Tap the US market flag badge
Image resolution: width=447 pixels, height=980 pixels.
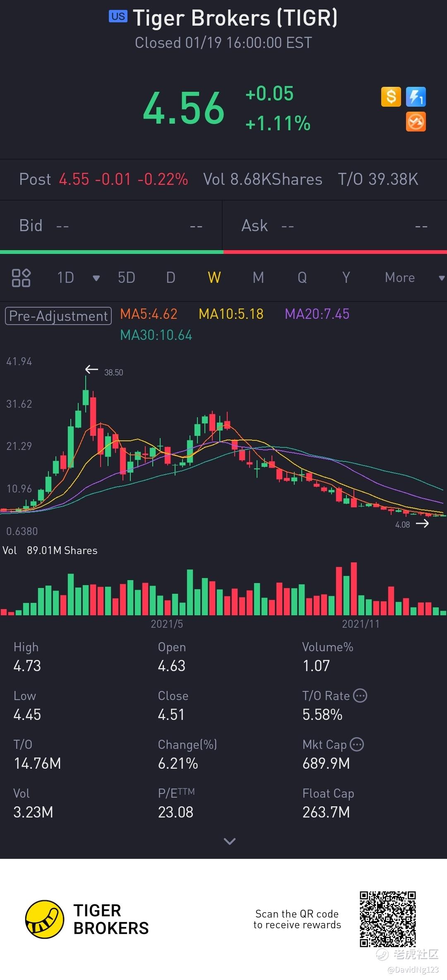pos(118,17)
